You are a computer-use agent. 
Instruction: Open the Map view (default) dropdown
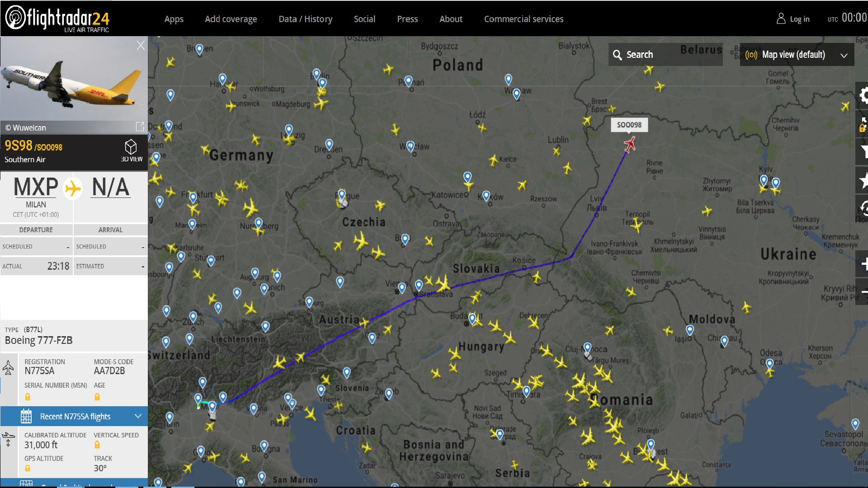pos(797,55)
